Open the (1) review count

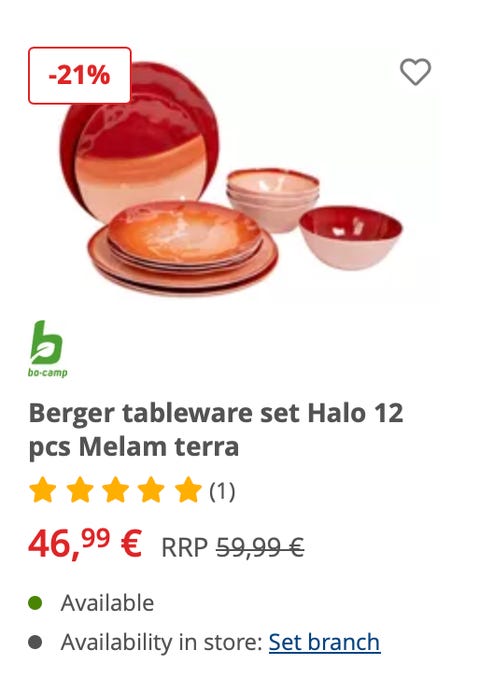point(222,491)
